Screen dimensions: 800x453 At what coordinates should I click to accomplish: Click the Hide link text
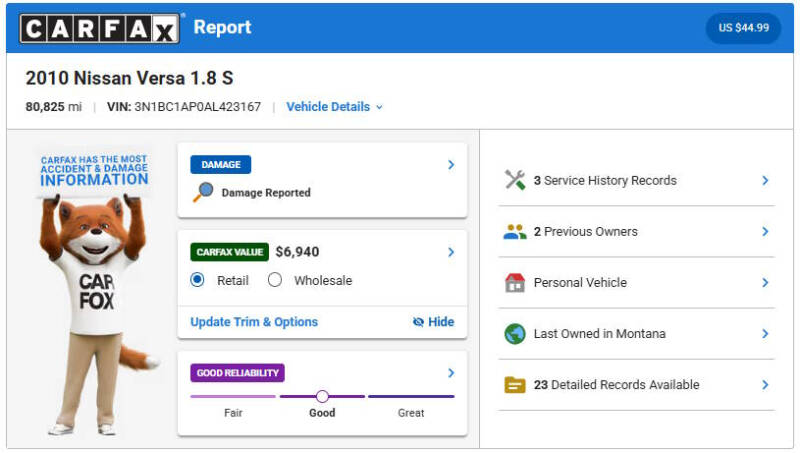pyautogui.click(x=441, y=322)
